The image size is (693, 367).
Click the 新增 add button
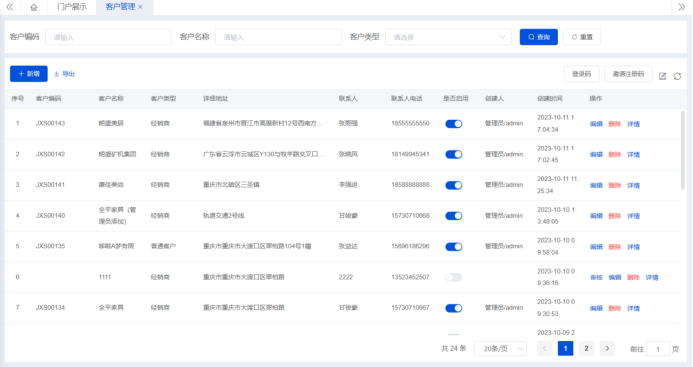(x=29, y=74)
